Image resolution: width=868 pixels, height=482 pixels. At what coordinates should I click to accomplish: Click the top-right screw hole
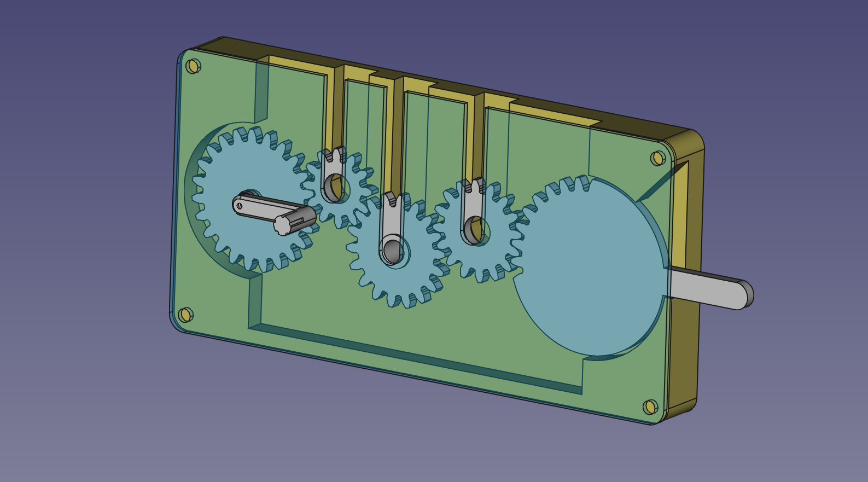click(x=658, y=158)
